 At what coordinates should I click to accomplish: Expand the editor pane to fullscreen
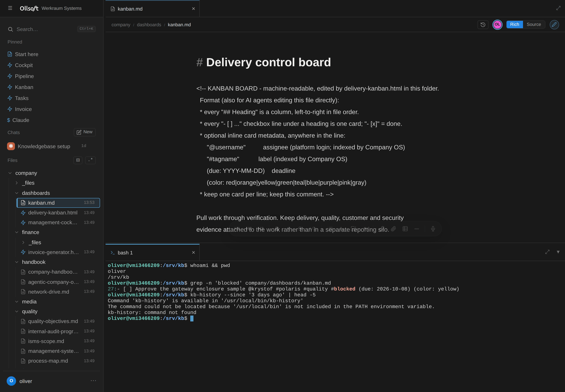[558, 8]
